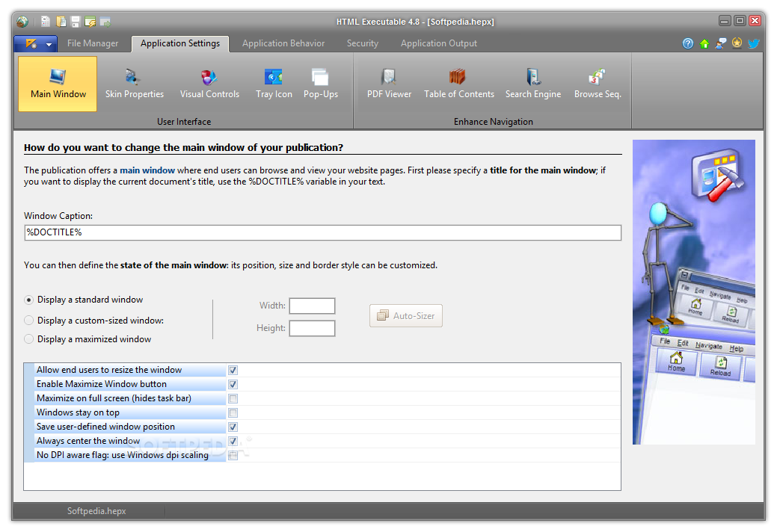
Task: Select Display a custom-sized window option
Action: pyautogui.click(x=94, y=321)
